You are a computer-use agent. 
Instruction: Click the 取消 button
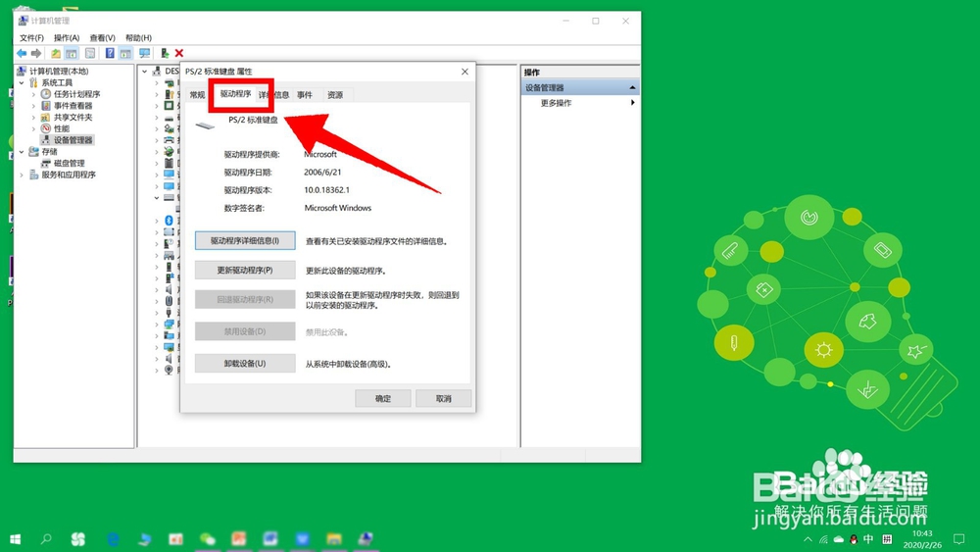444,398
